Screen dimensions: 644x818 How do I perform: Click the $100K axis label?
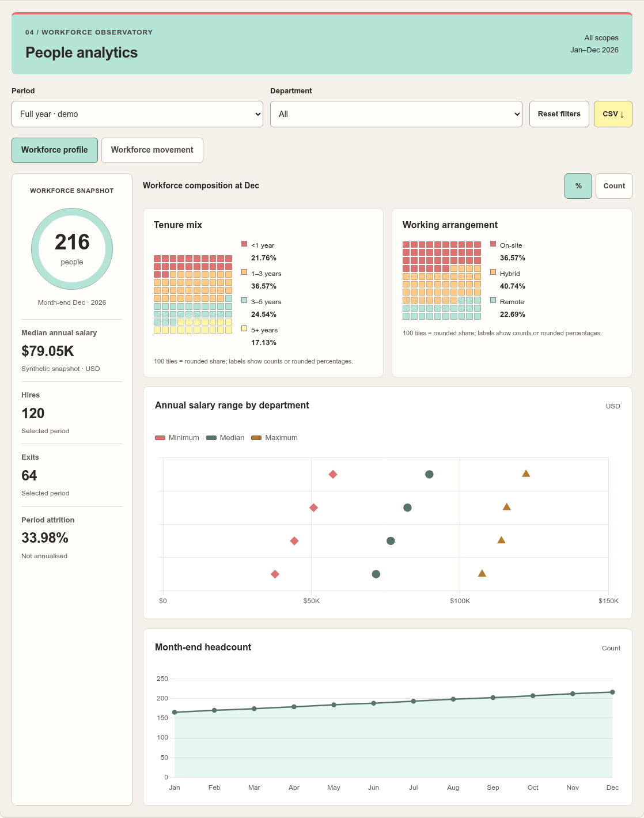460,601
